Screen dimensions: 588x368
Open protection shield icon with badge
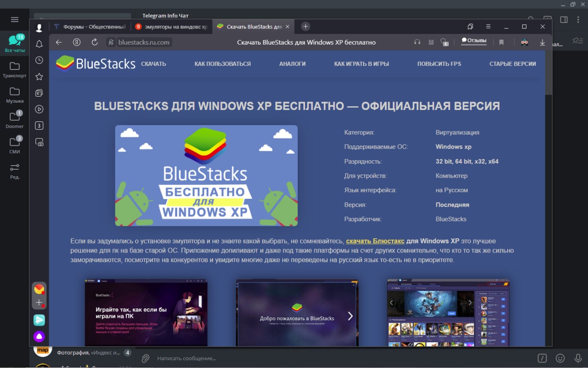point(444,42)
